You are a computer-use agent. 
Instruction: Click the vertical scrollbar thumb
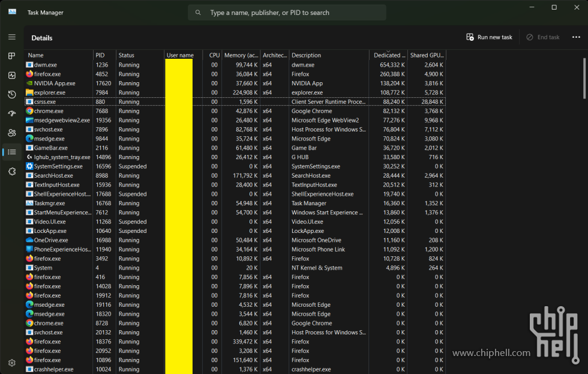coord(584,78)
